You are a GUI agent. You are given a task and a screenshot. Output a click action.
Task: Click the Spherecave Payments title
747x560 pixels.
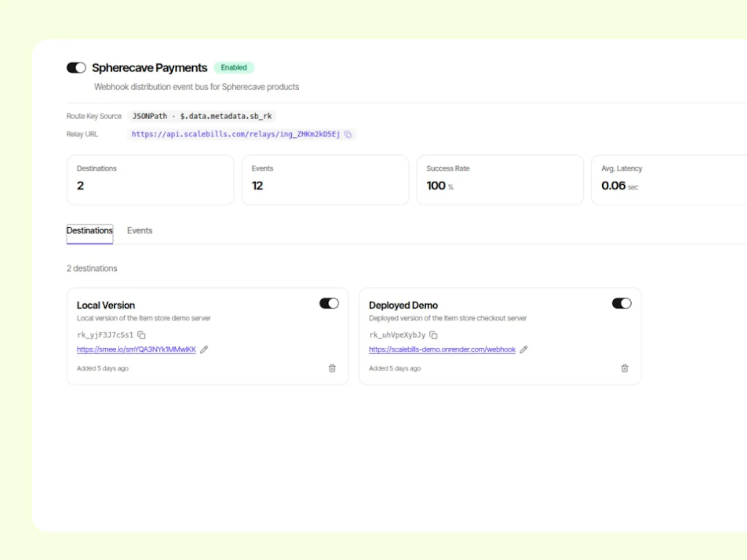(149, 68)
